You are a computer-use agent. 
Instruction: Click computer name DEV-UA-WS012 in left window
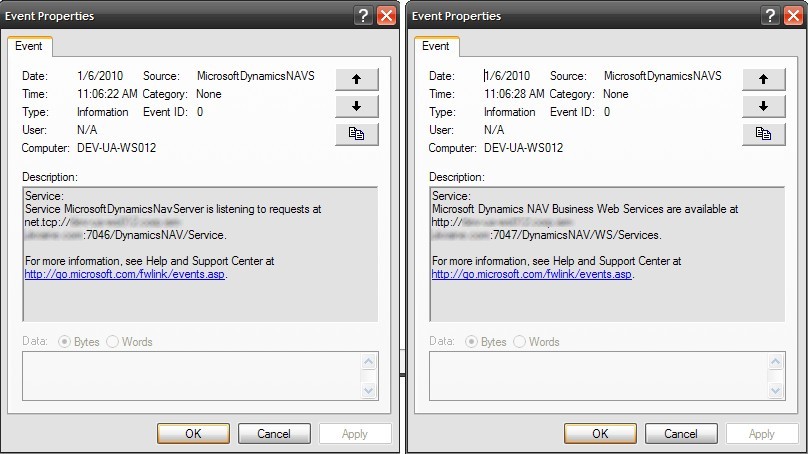(x=116, y=148)
